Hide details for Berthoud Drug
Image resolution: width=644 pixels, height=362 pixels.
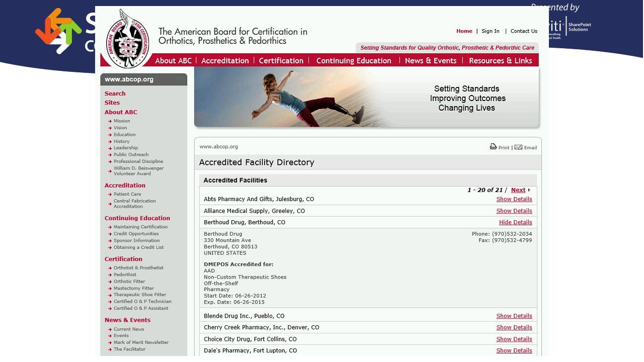[x=516, y=222]
